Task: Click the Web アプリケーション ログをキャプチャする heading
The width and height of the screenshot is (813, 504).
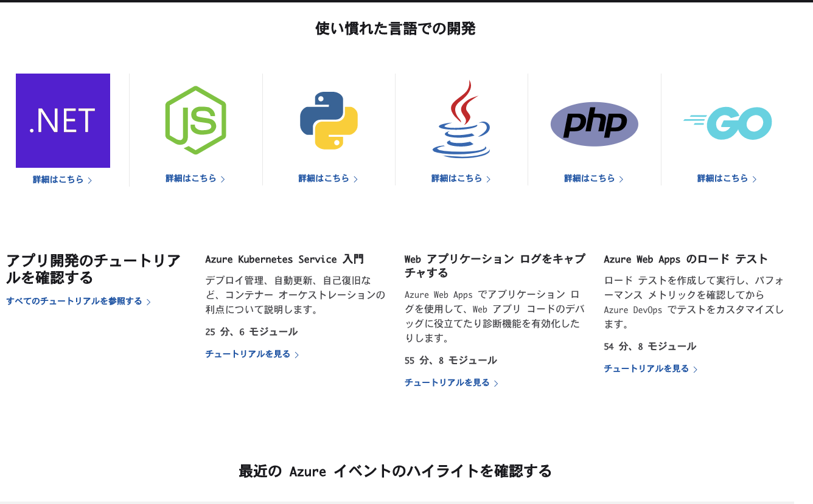Action: pos(494,266)
